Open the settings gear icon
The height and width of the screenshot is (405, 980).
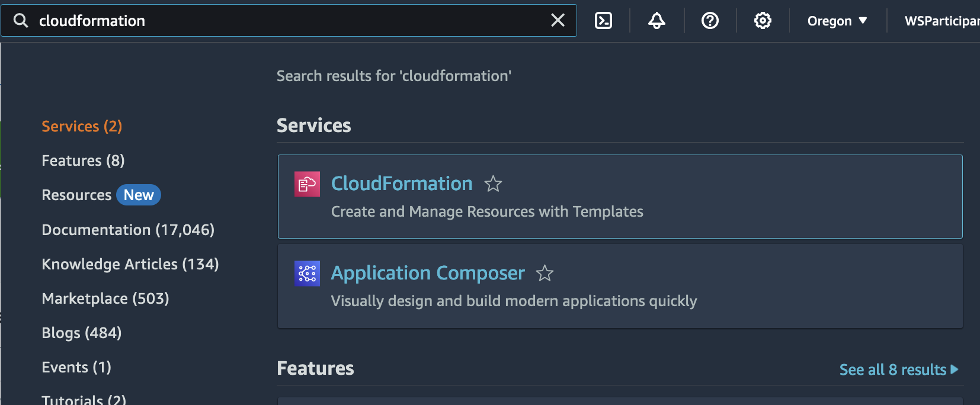coord(763,21)
